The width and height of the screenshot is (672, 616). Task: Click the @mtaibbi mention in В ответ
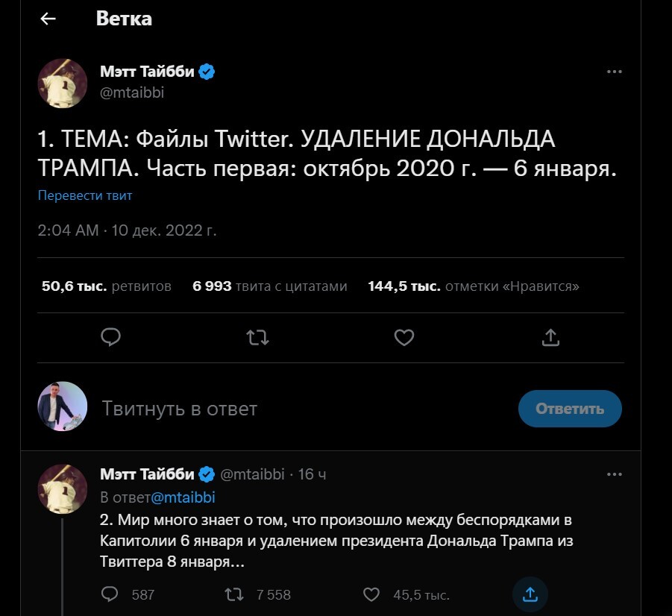183,497
